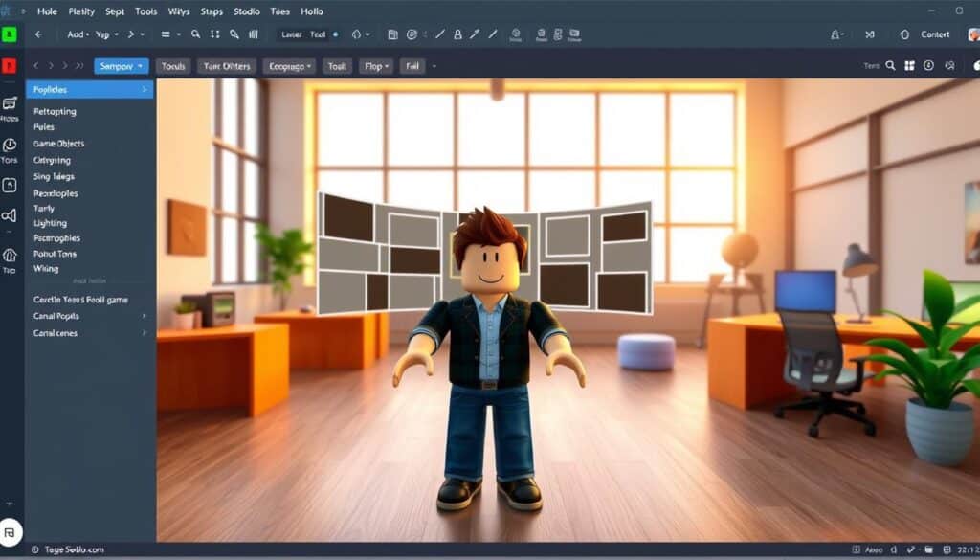Select the Laser Tool in the toolbar
Image resolution: width=980 pixels, height=560 pixels.
tap(303, 34)
